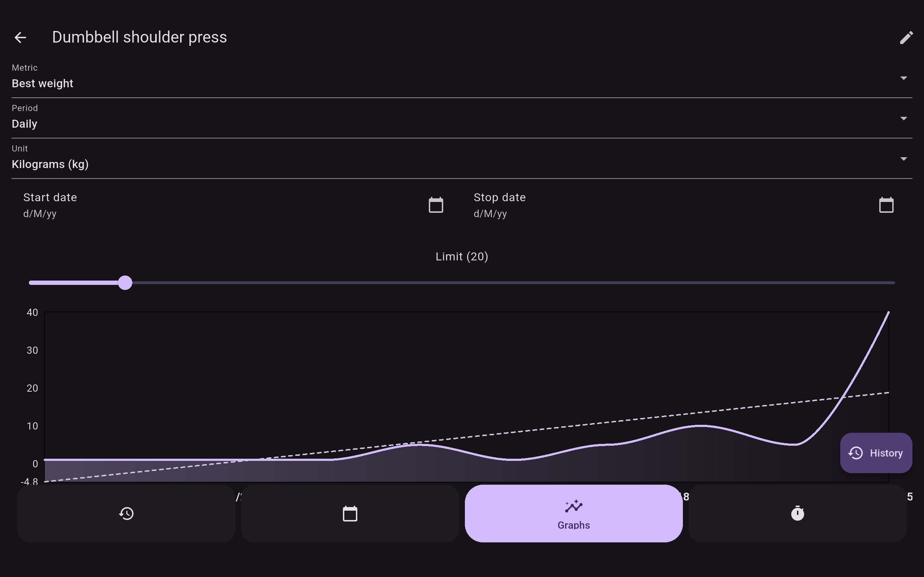
Task: Click the 'Dumbbell shoulder press' page title
Action: click(139, 38)
